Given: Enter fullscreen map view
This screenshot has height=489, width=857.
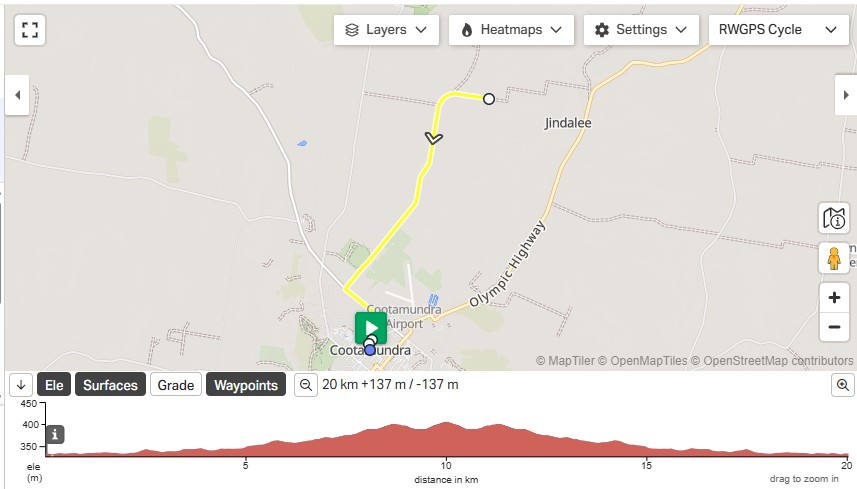Looking at the screenshot, I should click(30, 30).
